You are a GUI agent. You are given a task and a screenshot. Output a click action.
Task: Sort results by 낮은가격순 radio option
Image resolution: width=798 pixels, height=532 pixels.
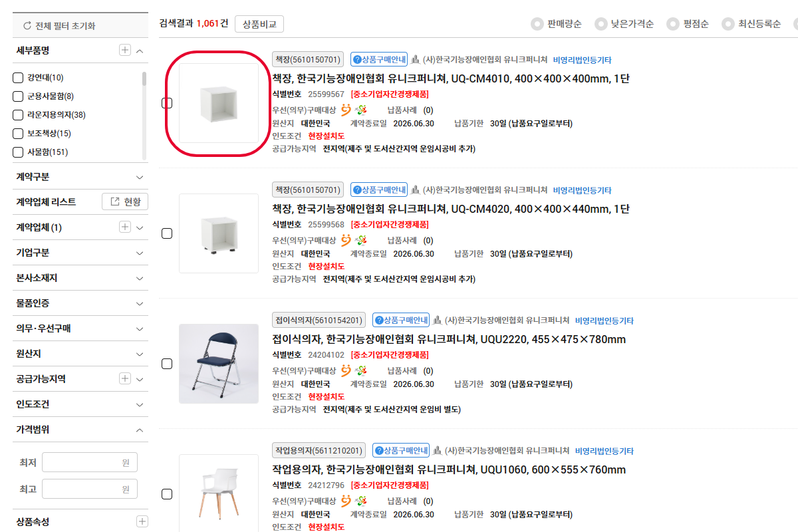(601, 24)
